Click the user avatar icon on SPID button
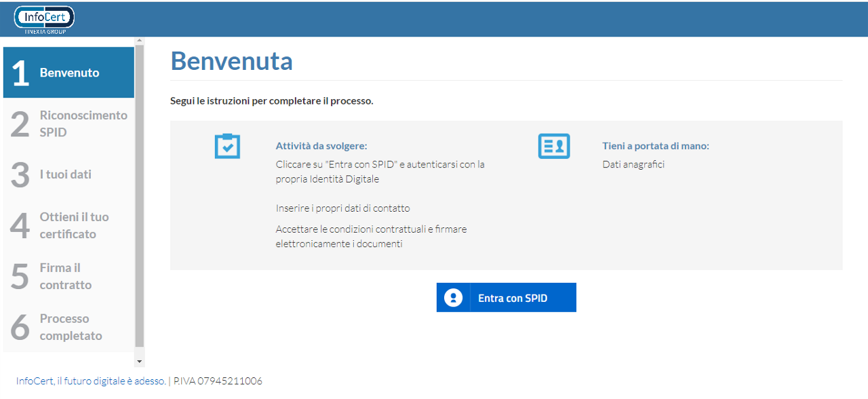The height and width of the screenshot is (399, 868). (x=453, y=298)
